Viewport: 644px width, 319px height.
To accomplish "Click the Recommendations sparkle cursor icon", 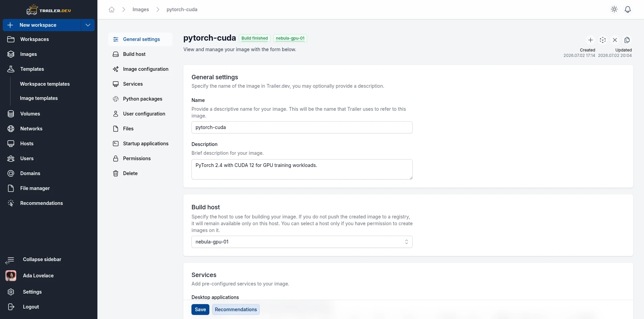I will point(11,203).
